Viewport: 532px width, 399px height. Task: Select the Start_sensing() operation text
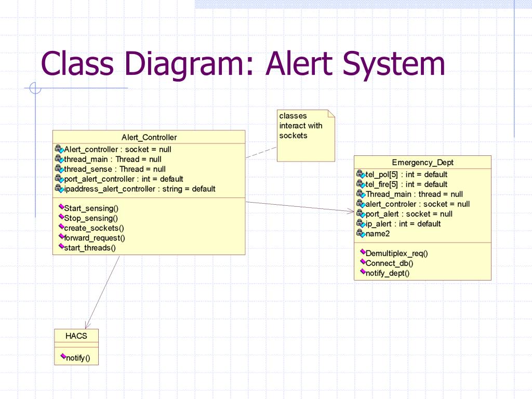[x=91, y=208]
